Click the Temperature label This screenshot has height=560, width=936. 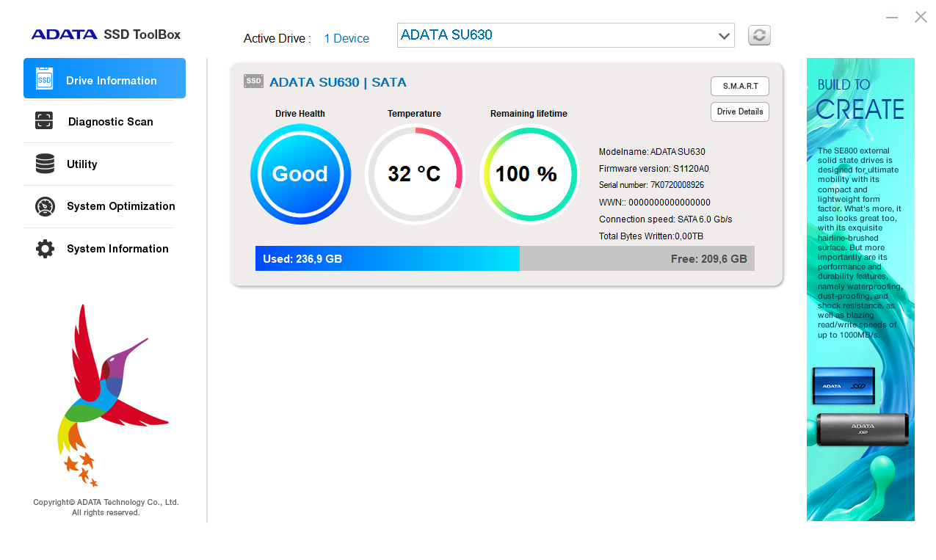tap(414, 114)
